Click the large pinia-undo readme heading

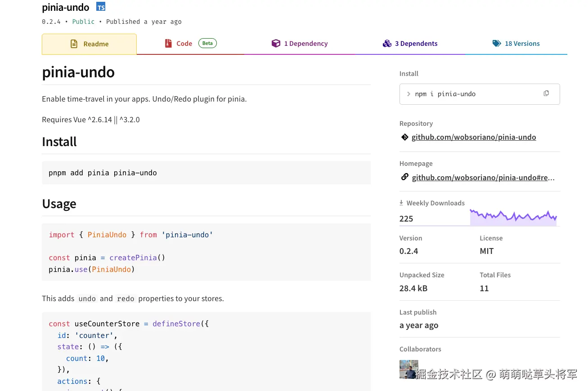tap(78, 72)
